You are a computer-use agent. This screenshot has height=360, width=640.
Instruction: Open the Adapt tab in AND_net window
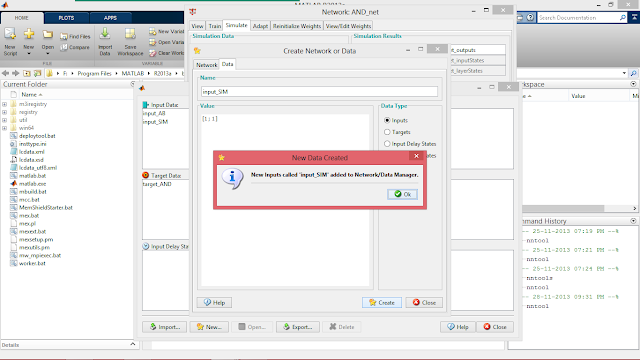[260, 26]
